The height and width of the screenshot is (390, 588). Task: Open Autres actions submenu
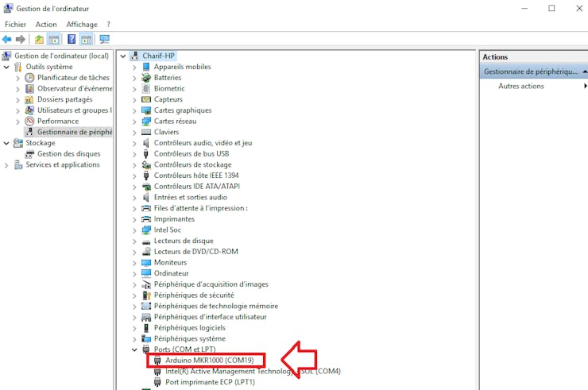[x=521, y=87]
